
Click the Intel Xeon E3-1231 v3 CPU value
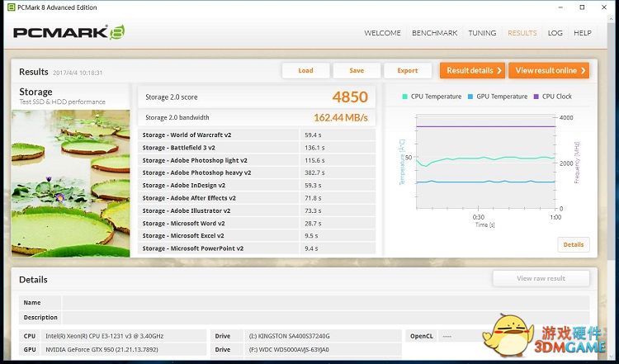coord(105,336)
